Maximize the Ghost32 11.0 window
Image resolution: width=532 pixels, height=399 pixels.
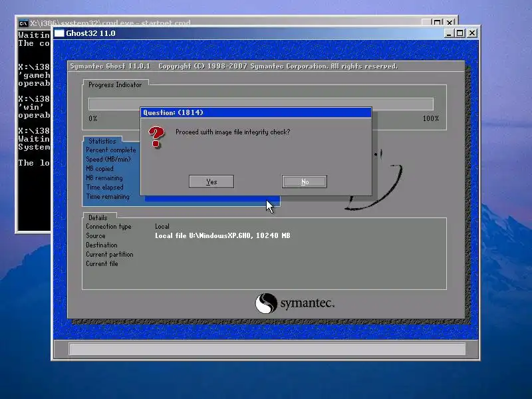point(460,33)
